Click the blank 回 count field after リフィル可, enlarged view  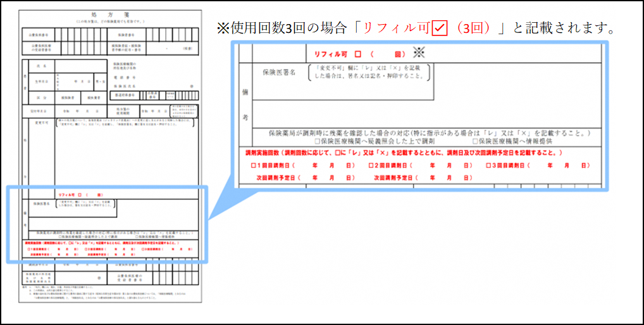pos(383,54)
